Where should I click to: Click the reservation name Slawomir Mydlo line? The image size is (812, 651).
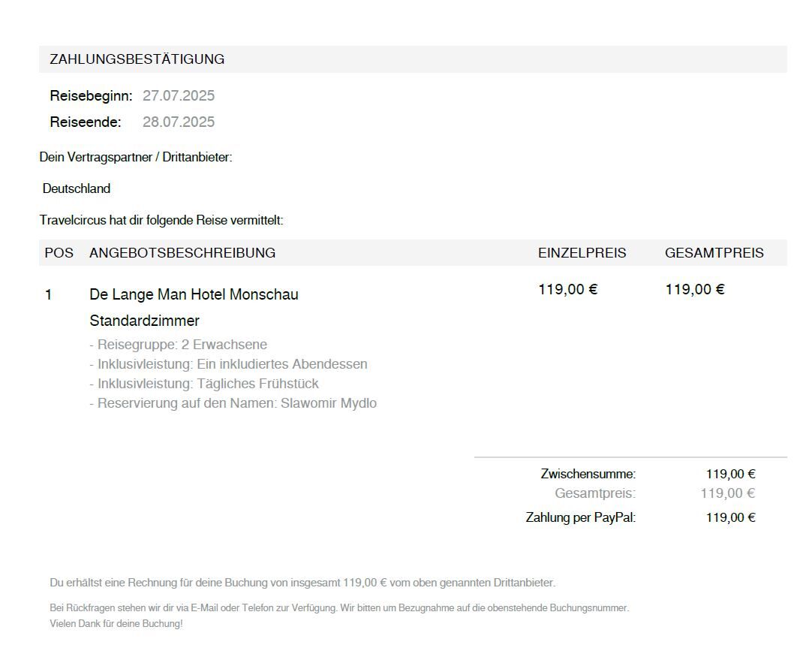pyautogui.click(x=233, y=403)
